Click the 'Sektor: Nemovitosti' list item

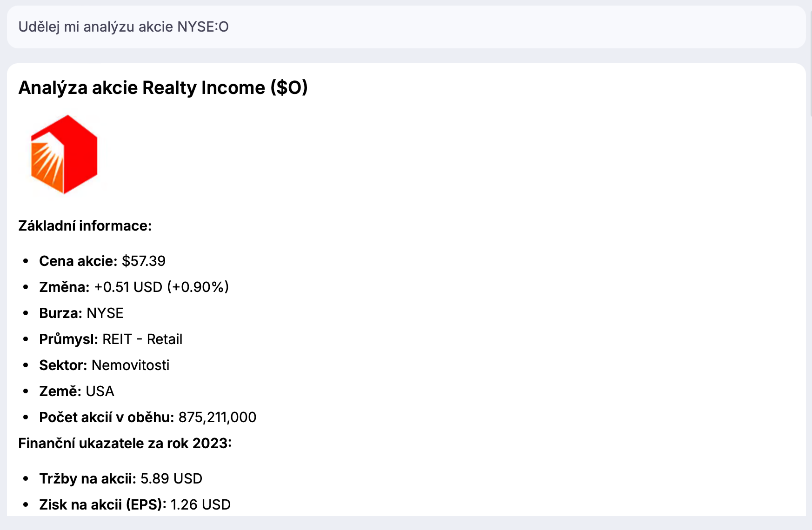[x=104, y=365]
